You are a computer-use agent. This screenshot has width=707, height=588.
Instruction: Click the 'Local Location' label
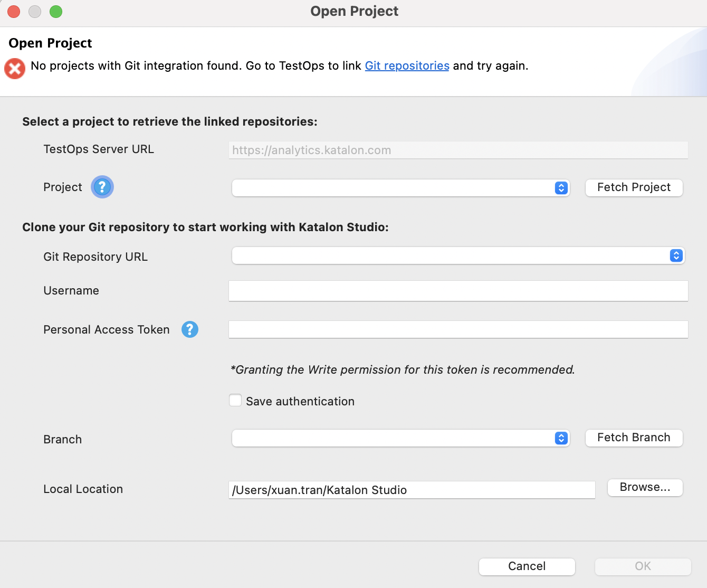point(83,489)
